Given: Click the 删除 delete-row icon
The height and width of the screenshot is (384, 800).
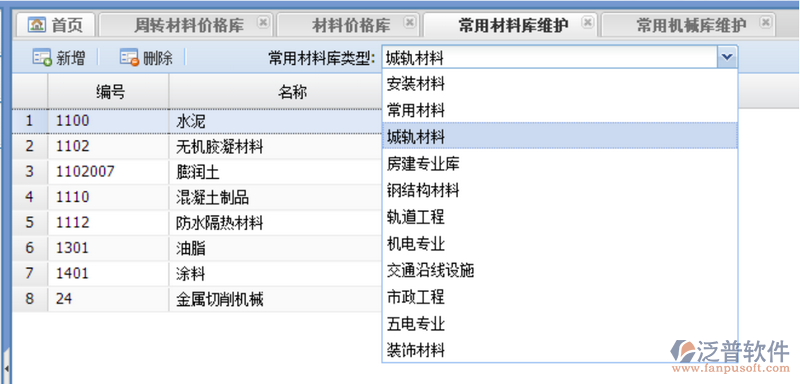Looking at the screenshot, I should 130,57.
